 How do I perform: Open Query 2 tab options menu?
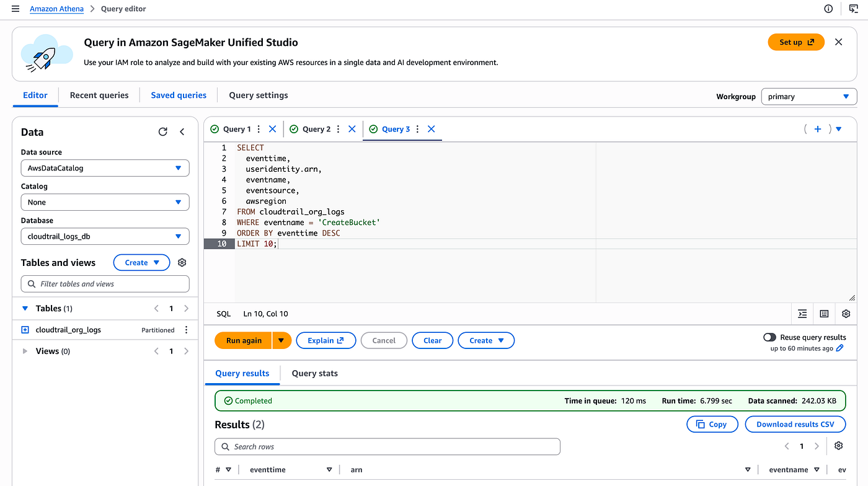point(338,129)
